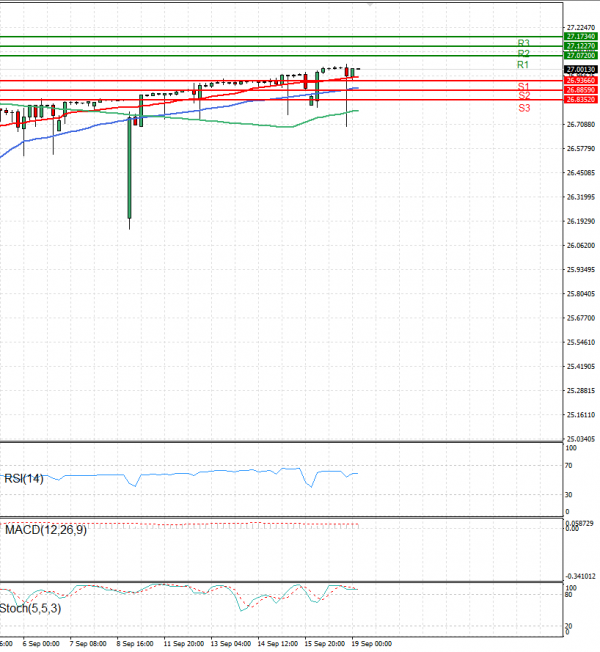
Task: Click the R3 resistance label
Action: tap(523, 43)
